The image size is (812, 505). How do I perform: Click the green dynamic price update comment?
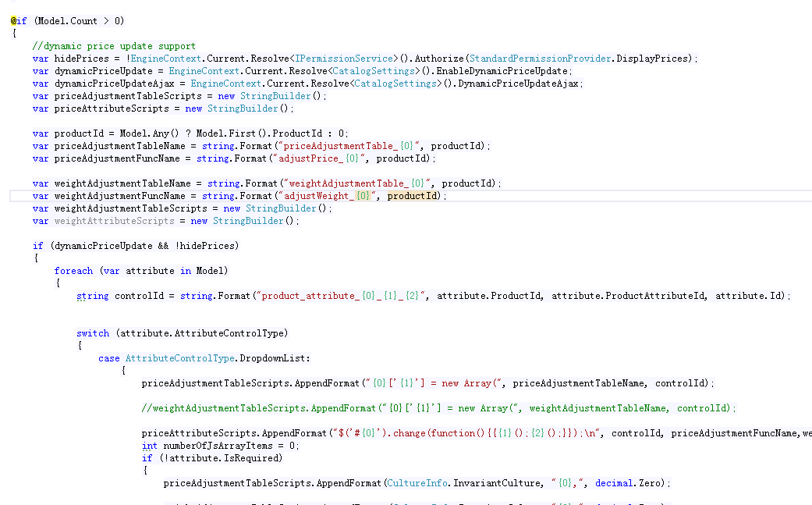[114, 46]
